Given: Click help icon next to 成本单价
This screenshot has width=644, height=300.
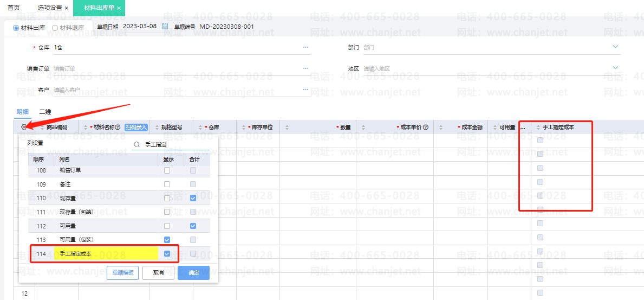Looking at the screenshot, I should [426, 127].
